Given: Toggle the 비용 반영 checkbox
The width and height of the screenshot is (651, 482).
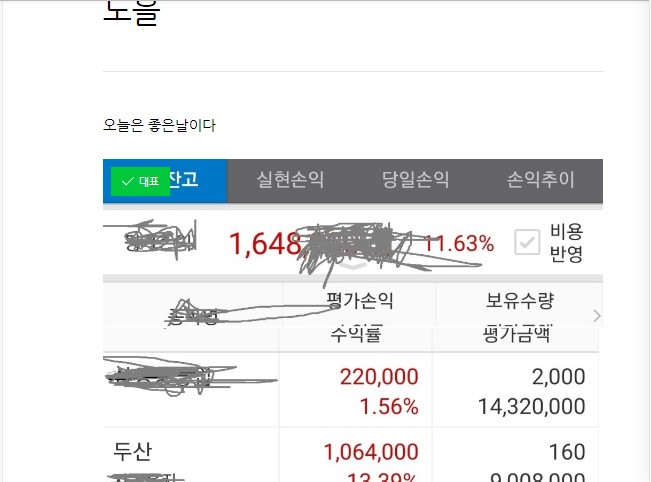Looking at the screenshot, I should [527, 242].
